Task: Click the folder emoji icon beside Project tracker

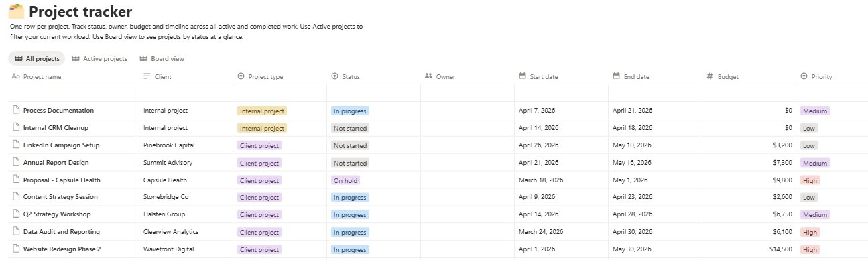Action: point(16,11)
